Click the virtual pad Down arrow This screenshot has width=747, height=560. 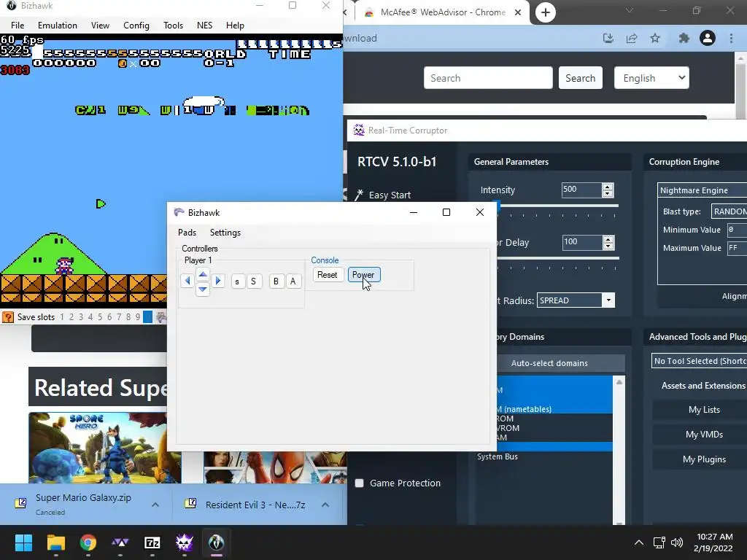pos(203,289)
